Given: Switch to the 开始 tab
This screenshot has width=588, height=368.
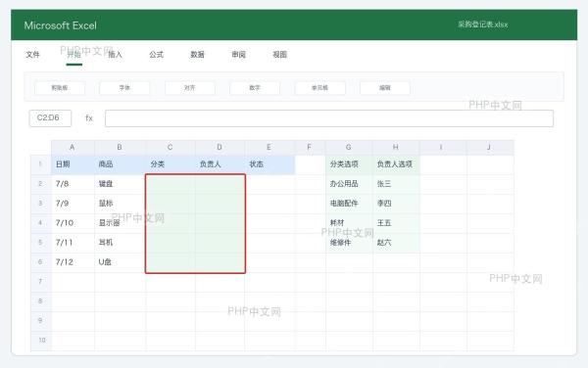Looking at the screenshot, I should pos(73,55).
